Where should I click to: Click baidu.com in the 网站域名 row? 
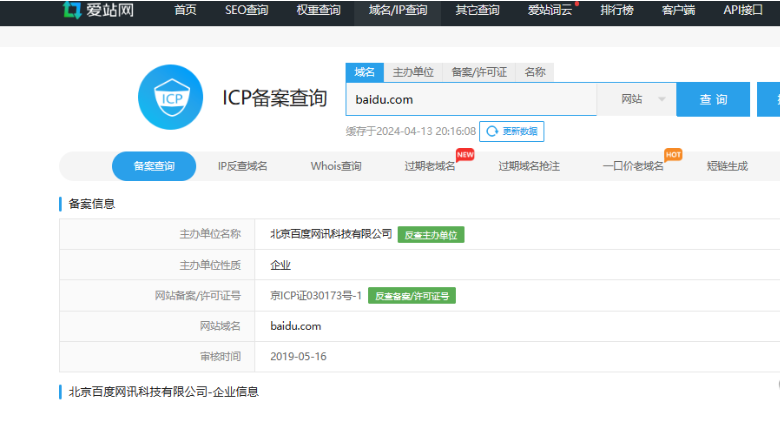tap(295, 326)
